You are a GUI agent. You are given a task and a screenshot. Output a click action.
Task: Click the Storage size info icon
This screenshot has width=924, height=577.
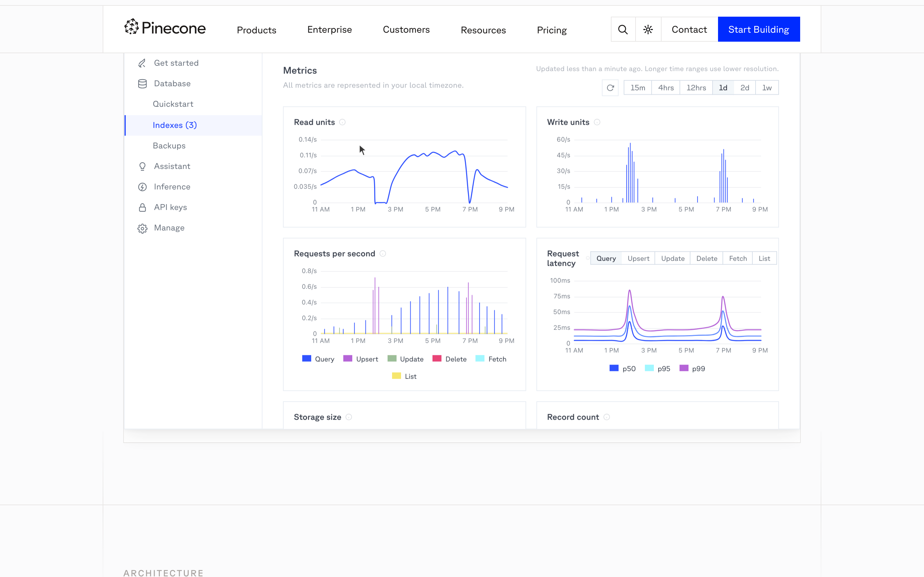(x=349, y=417)
